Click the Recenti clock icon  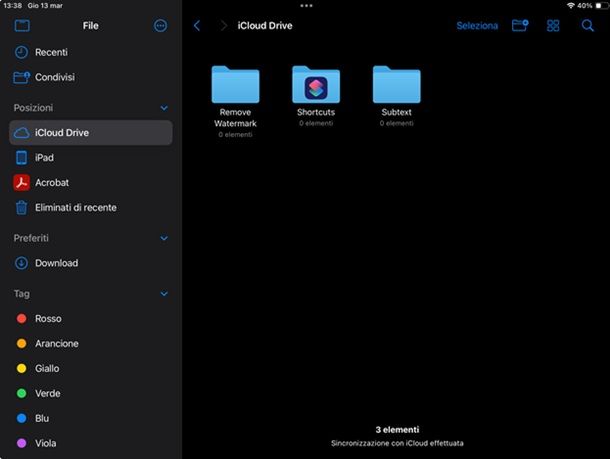pos(21,52)
